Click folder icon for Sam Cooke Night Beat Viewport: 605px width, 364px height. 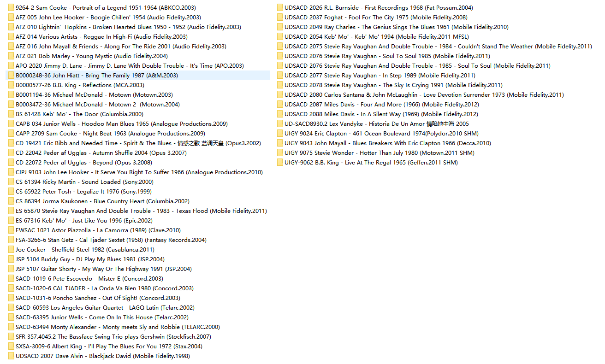pyautogui.click(x=11, y=134)
